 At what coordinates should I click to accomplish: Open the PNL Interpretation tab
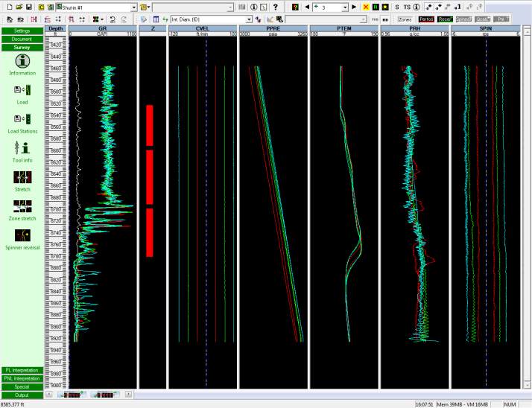tap(22, 378)
